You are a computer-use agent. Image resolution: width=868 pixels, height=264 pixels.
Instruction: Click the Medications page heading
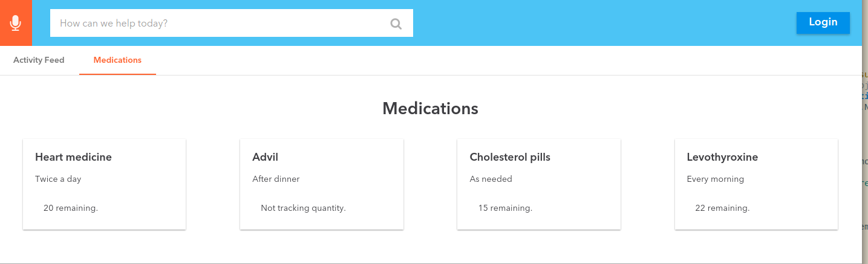[430, 109]
